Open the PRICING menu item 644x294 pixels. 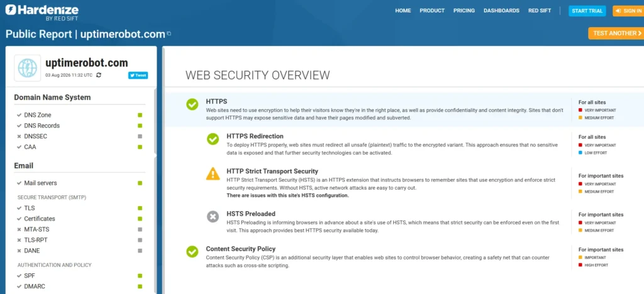click(464, 11)
